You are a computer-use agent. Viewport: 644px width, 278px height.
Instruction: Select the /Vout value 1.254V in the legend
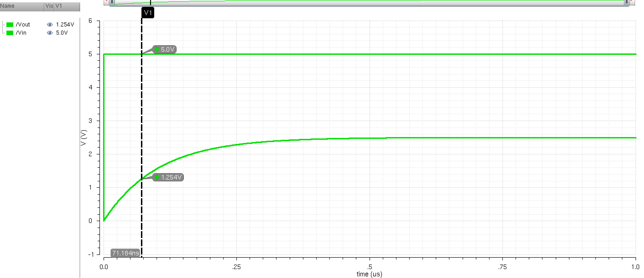click(x=65, y=24)
